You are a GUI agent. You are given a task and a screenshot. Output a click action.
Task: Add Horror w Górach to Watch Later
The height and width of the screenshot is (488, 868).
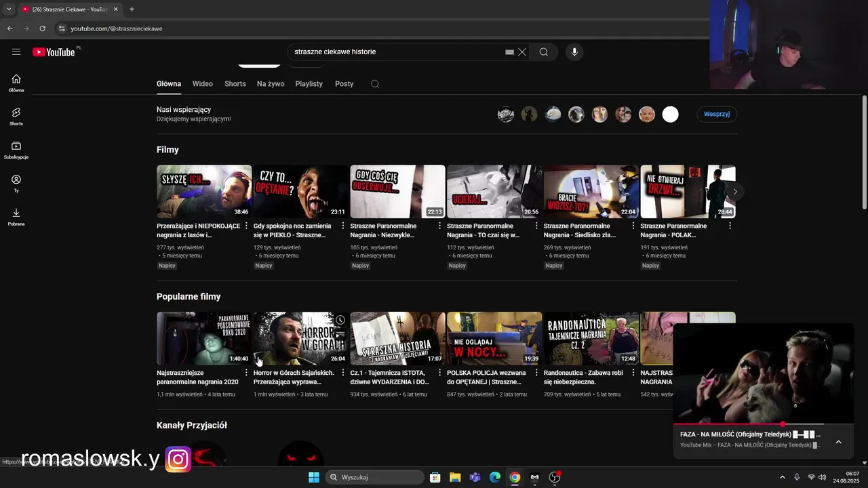click(340, 320)
